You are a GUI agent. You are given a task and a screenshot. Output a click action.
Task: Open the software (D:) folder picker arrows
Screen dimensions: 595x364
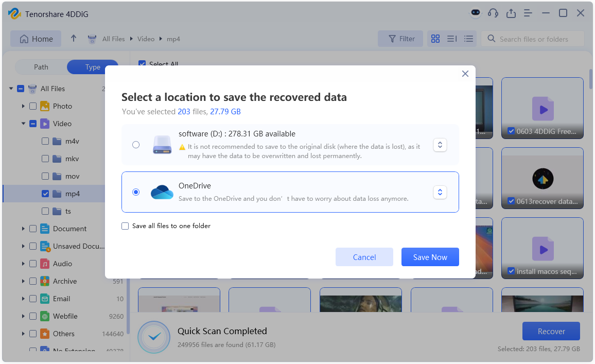440,145
